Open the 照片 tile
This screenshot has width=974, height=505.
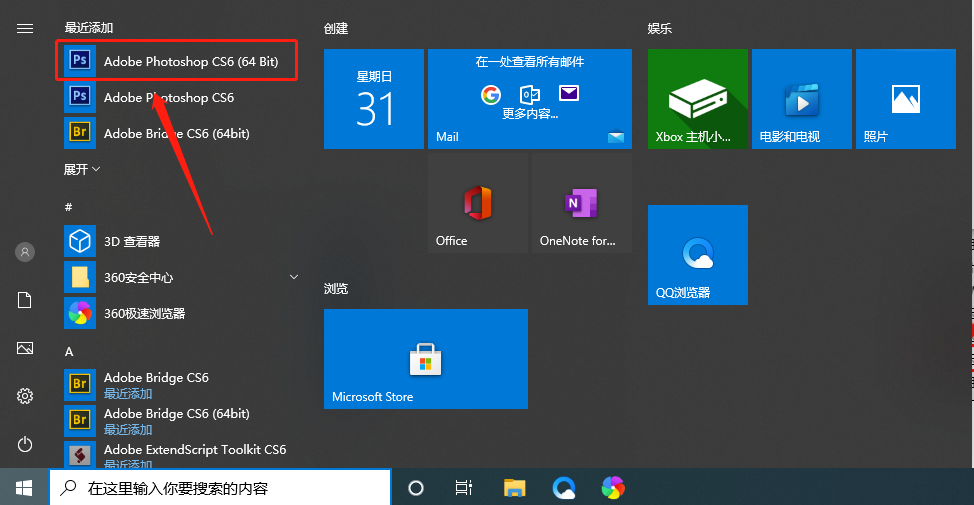click(906, 99)
